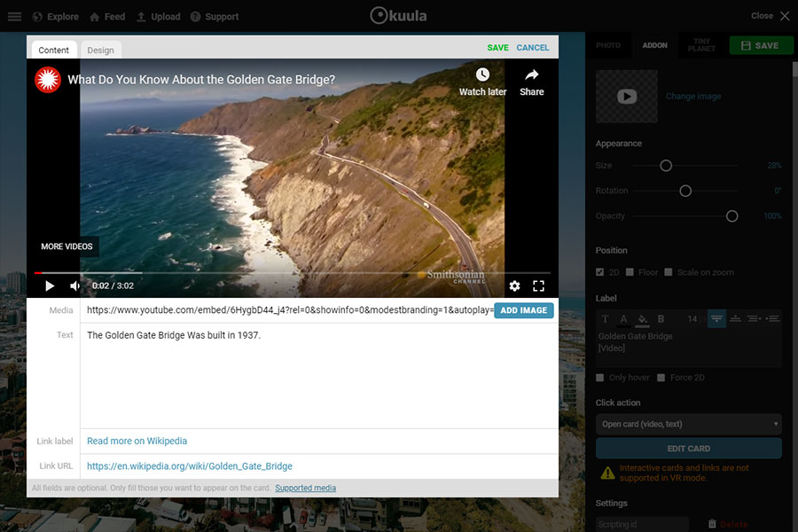Viewport: 798px width, 532px height.
Task: Click the Scripting id field
Action: tap(642, 524)
